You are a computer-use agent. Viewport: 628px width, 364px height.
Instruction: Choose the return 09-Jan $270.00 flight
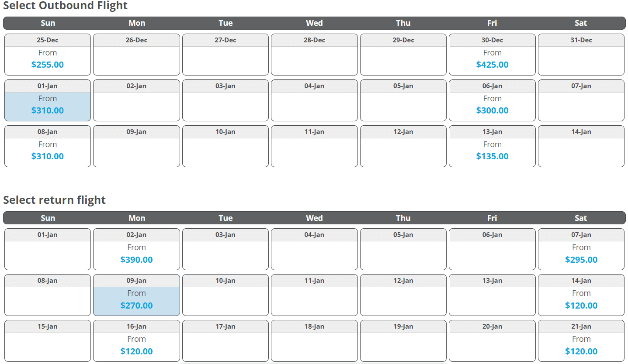tap(136, 300)
